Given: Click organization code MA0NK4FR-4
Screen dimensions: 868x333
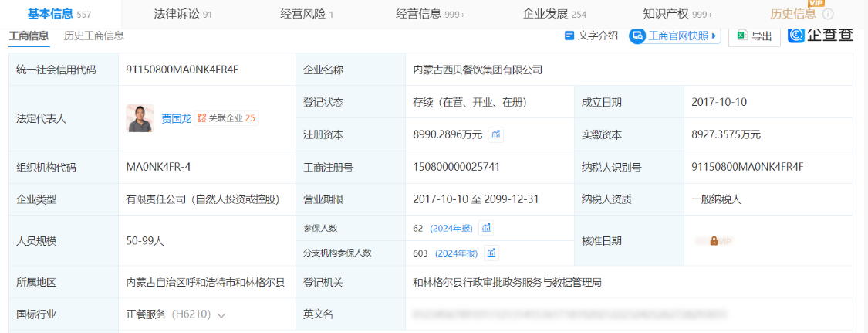Looking at the screenshot, I should point(159,168).
